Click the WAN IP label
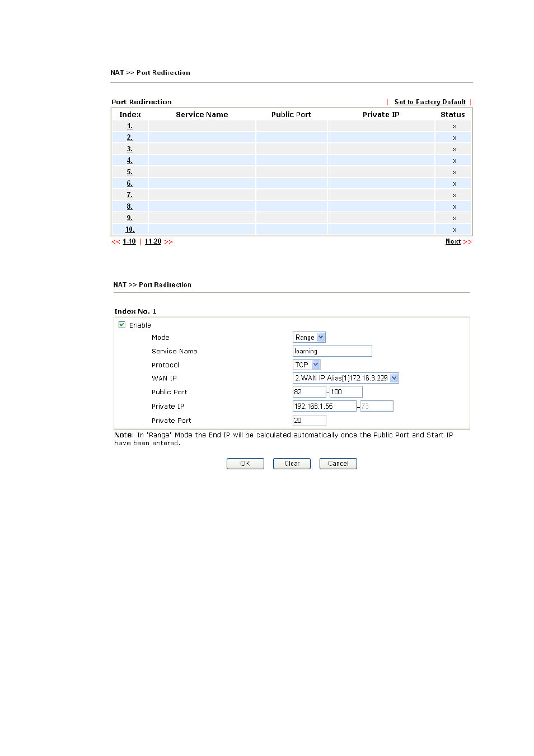534x756 pixels. 164,378
